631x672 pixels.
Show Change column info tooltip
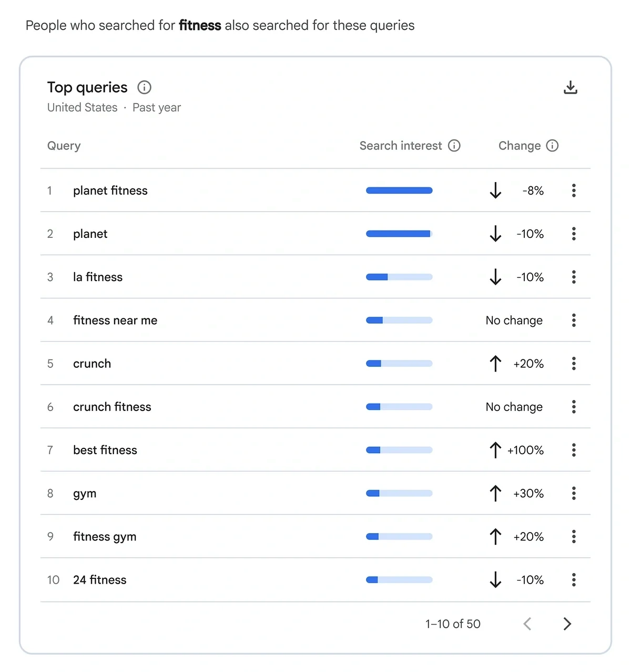(x=552, y=146)
